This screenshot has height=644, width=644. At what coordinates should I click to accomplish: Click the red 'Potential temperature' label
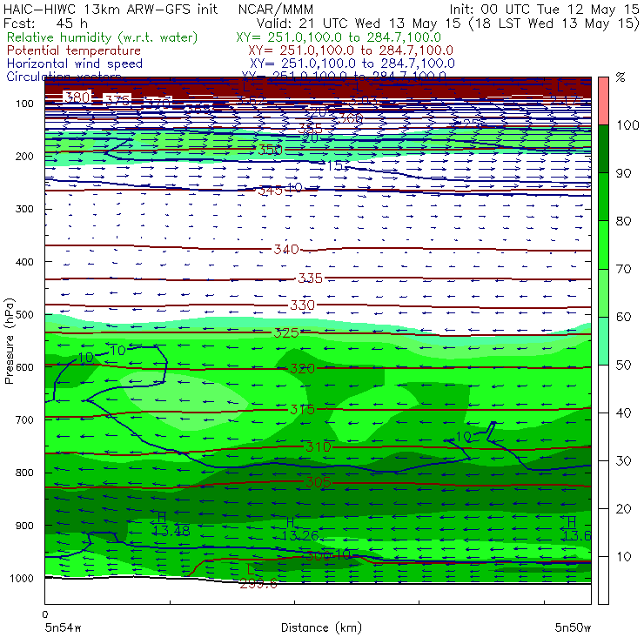[x=73, y=50]
